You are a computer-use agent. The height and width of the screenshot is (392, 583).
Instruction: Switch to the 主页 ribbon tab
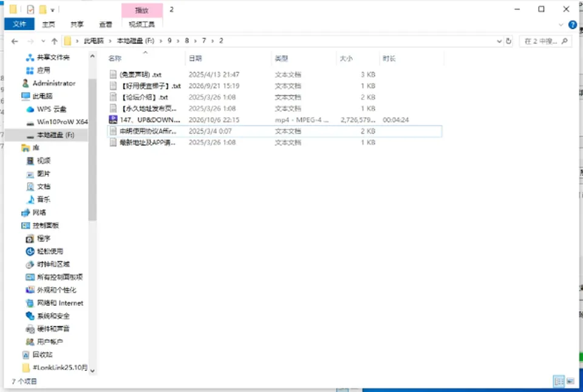tap(49, 24)
